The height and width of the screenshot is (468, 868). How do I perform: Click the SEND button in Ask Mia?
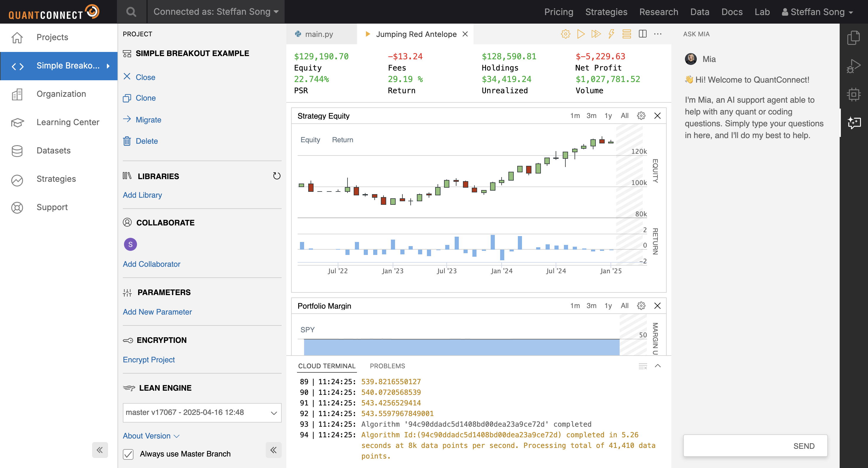pos(804,446)
